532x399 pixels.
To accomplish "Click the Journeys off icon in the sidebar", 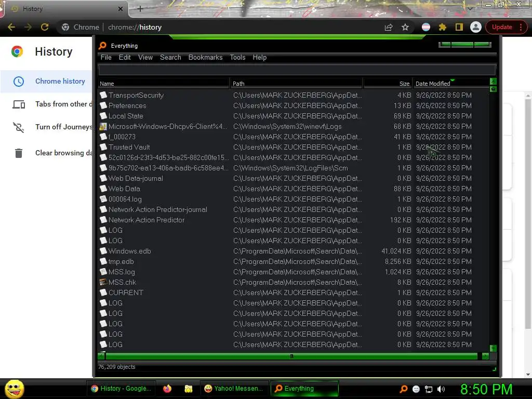I will point(19,127).
